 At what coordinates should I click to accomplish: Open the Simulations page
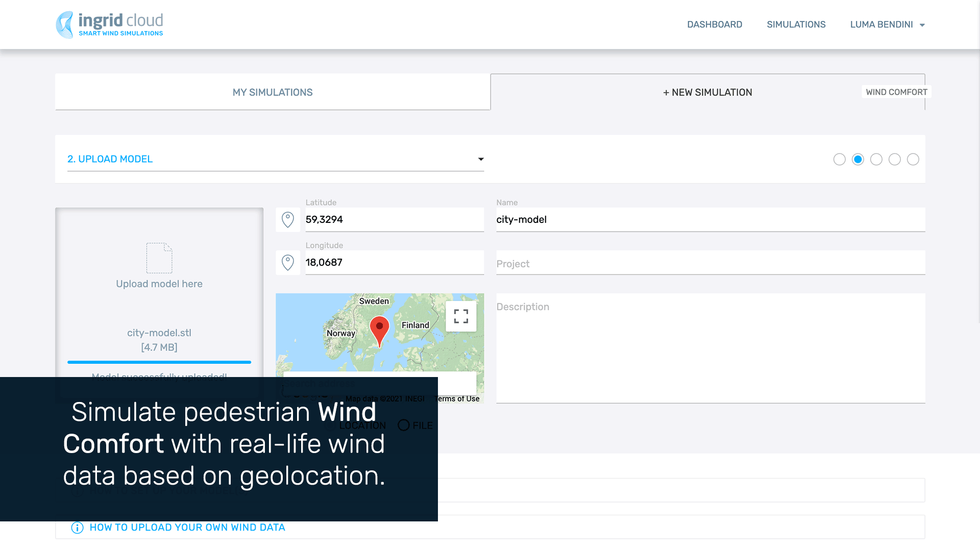(x=796, y=24)
